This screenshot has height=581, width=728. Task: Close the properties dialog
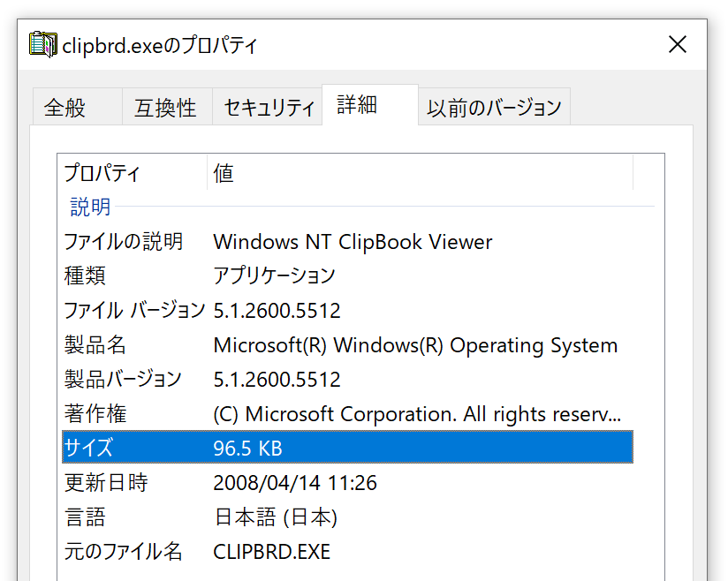[678, 44]
